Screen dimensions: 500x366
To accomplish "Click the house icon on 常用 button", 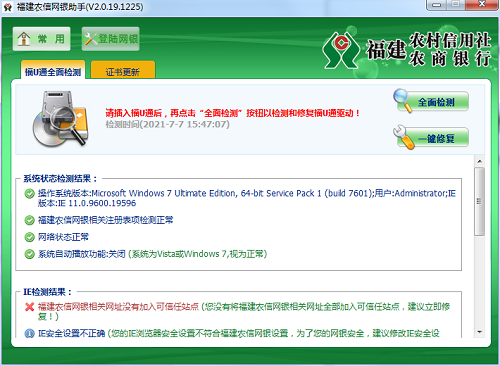I will [x=24, y=39].
